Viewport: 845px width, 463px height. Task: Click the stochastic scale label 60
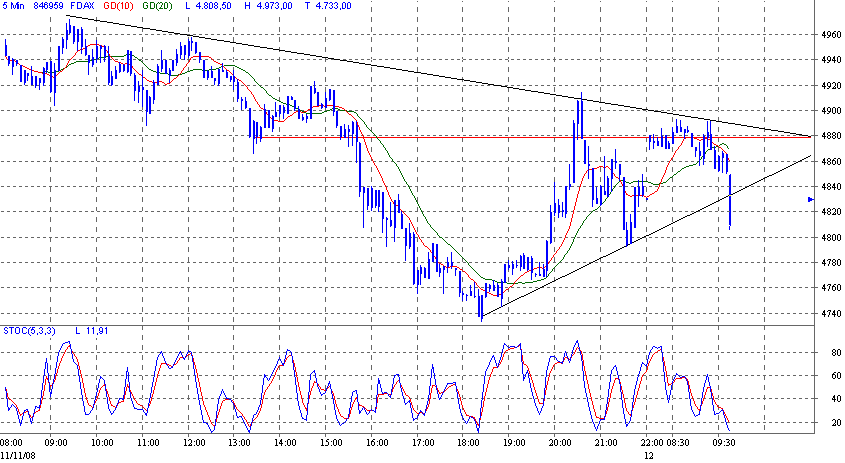836,376
